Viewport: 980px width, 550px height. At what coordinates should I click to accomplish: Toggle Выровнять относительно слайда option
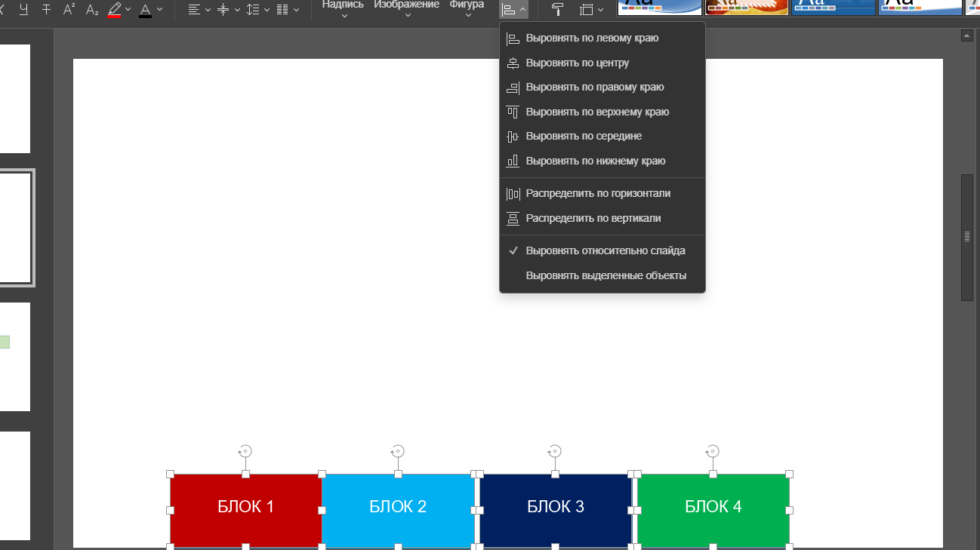coord(602,250)
